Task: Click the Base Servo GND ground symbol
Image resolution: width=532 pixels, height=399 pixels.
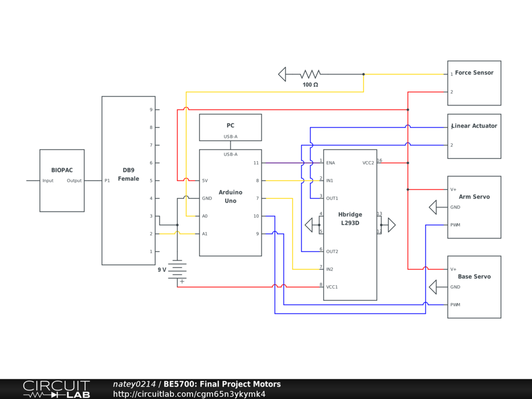Action: point(433,287)
